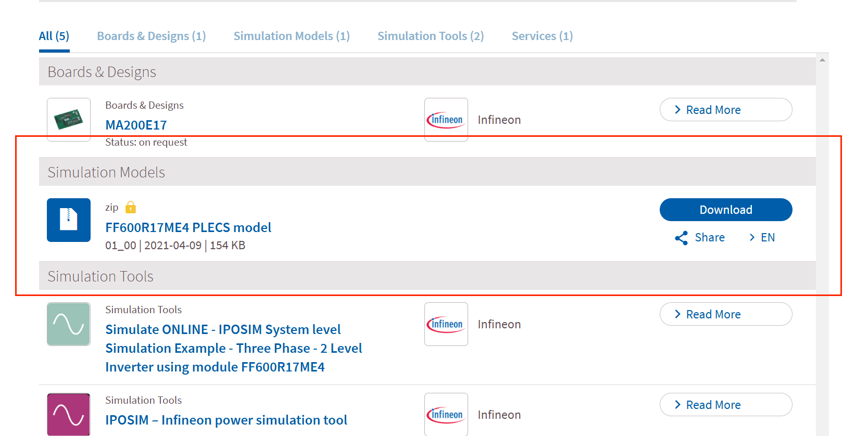Select the All (5) tab

pyautogui.click(x=54, y=36)
